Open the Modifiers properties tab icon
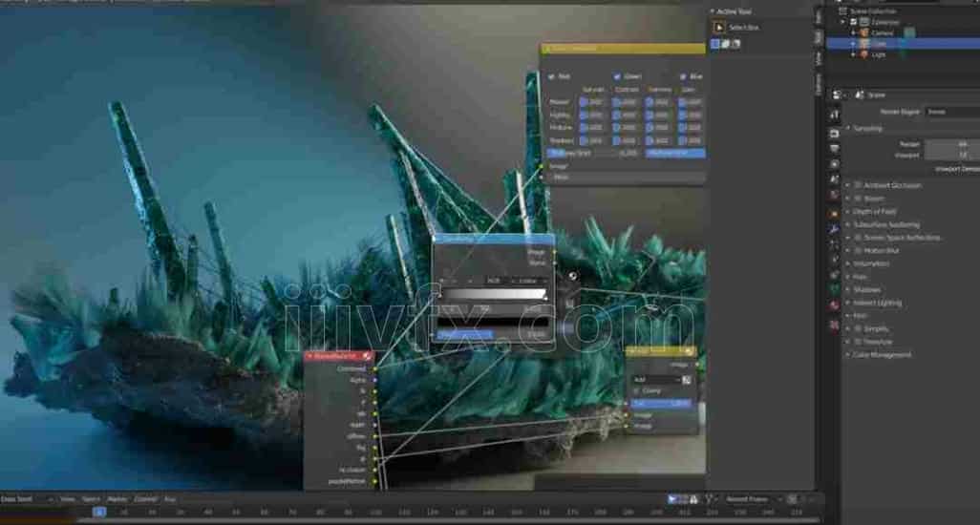This screenshot has width=980, height=525. (835, 229)
